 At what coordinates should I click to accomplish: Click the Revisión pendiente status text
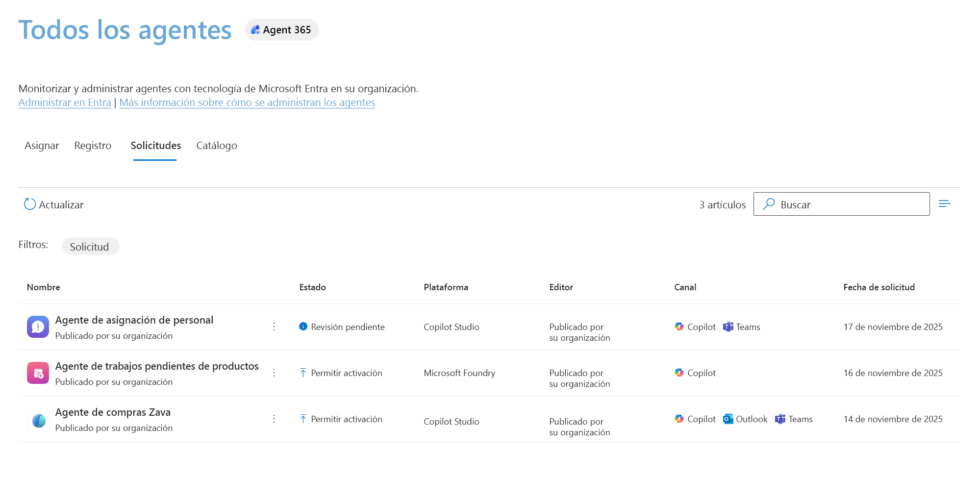(348, 327)
